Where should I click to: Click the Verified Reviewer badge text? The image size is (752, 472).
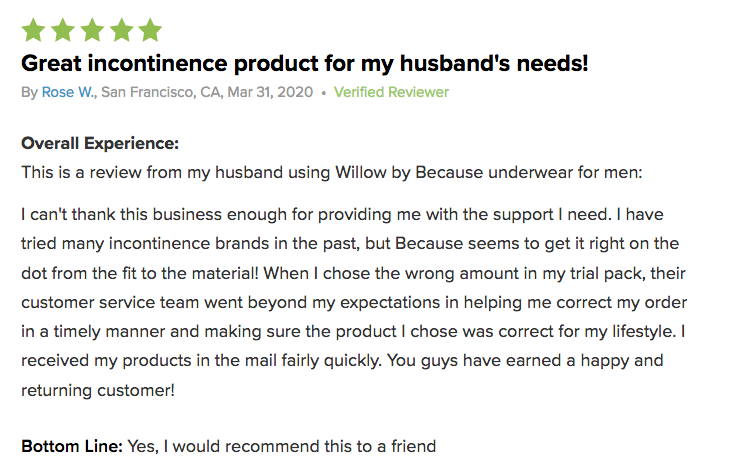[391, 92]
